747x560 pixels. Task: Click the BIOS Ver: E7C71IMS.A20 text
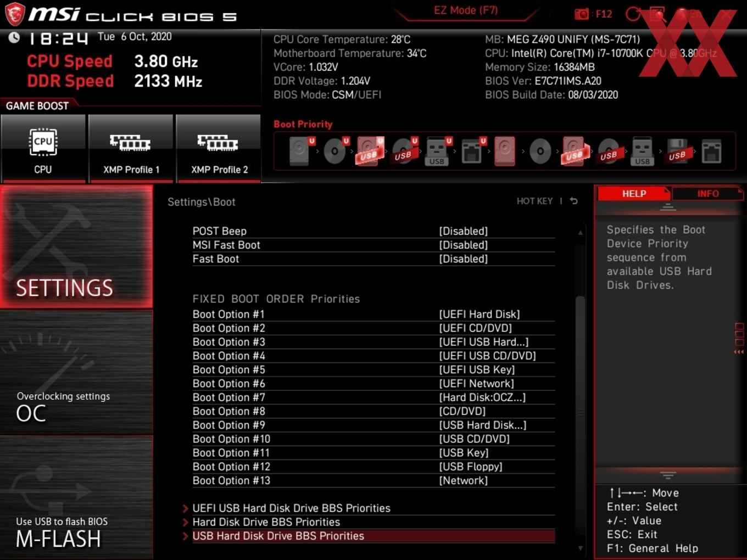(x=543, y=81)
